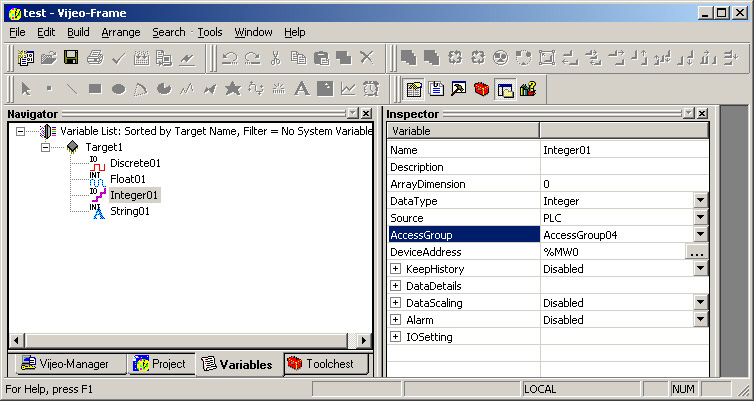Collapse the Variable List root node

pyautogui.click(x=20, y=131)
